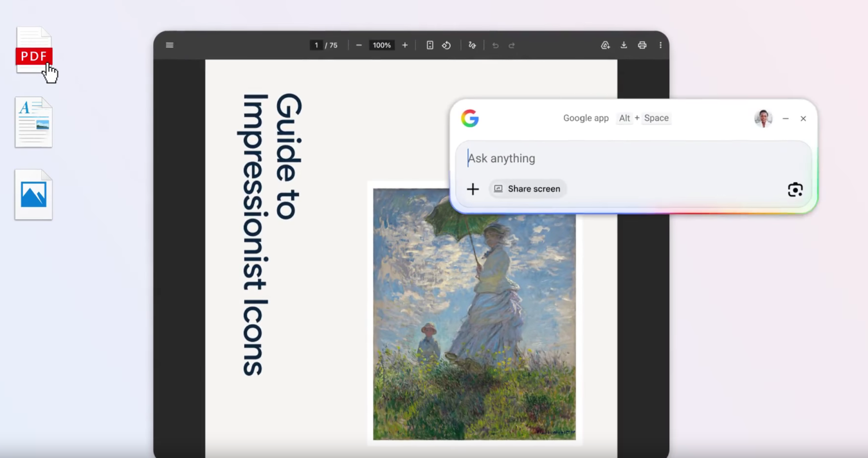
Task: Add an attachment with the plus button
Action: [473, 188]
